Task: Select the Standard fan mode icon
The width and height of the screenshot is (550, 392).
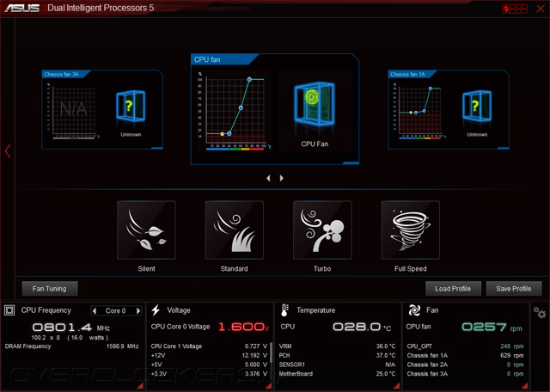Action: (x=235, y=230)
